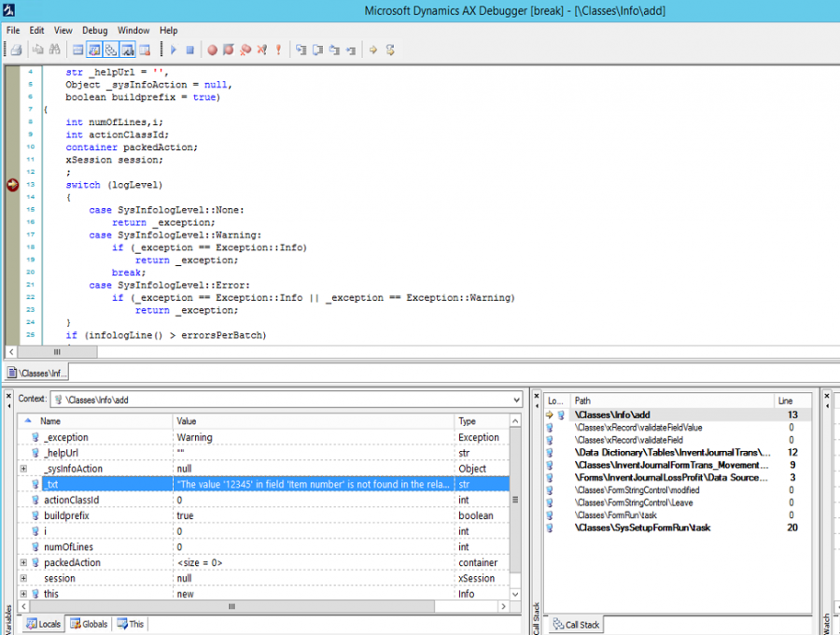Click the red circle breakpoint icon
840x635 pixels.
(x=212, y=49)
